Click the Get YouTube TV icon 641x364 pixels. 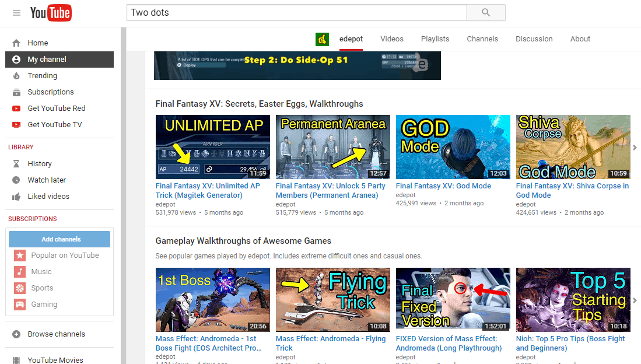point(16,125)
